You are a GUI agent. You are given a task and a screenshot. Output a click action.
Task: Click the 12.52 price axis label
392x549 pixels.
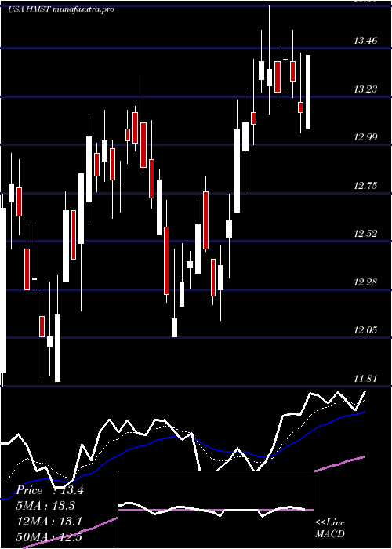click(x=365, y=234)
